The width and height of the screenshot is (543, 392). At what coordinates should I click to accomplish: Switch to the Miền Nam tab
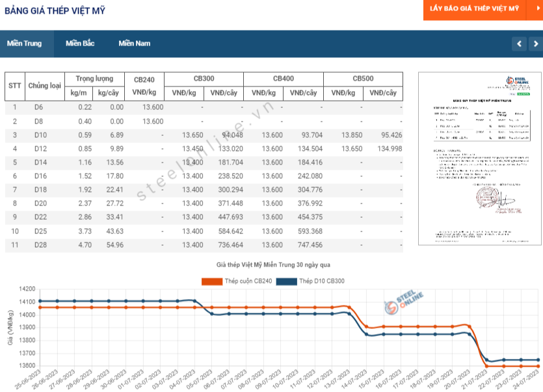coord(135,44)
